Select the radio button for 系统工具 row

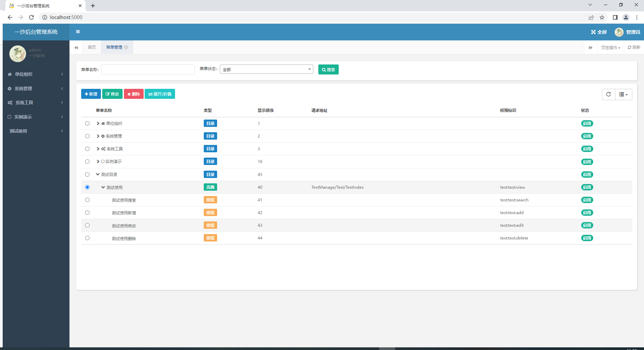point(87,149)
